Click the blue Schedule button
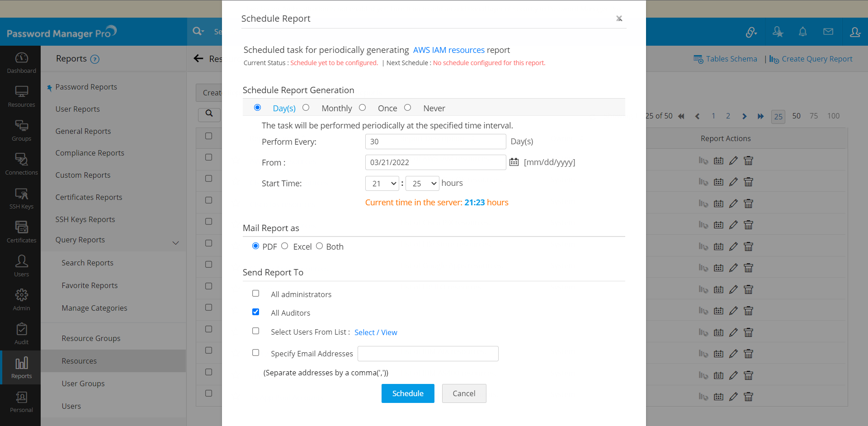 tap(408, 393)
